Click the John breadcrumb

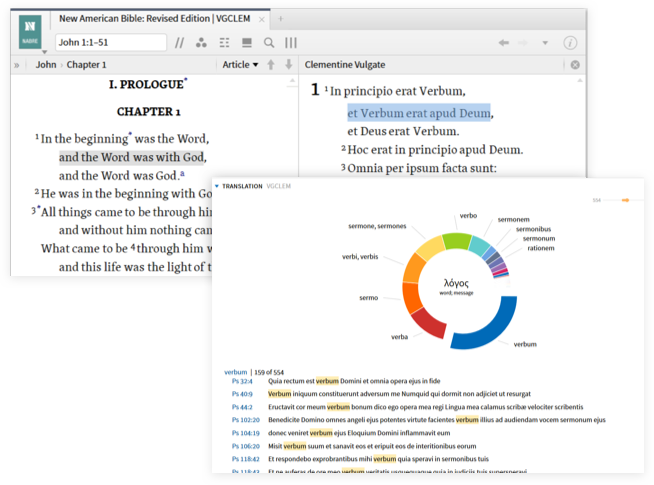click(x=46, y=65)
